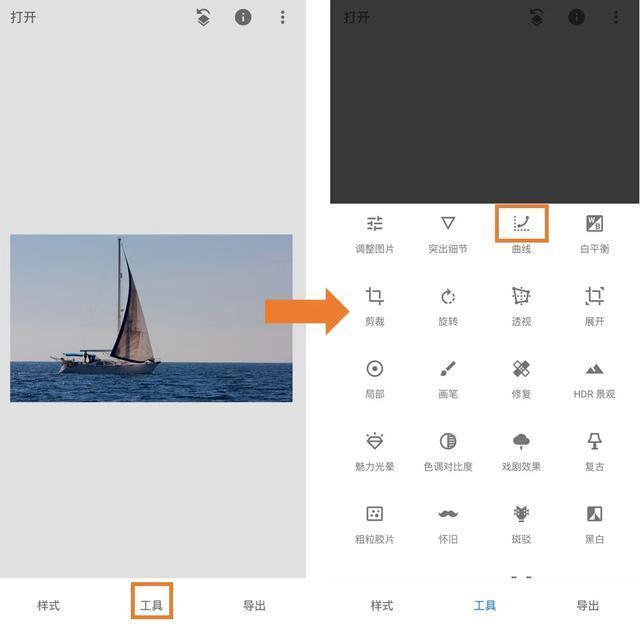Choose the 斑驳 (Grunge) filter
Viewport: 640px width, 632px height.
click(x=521, y=524)
